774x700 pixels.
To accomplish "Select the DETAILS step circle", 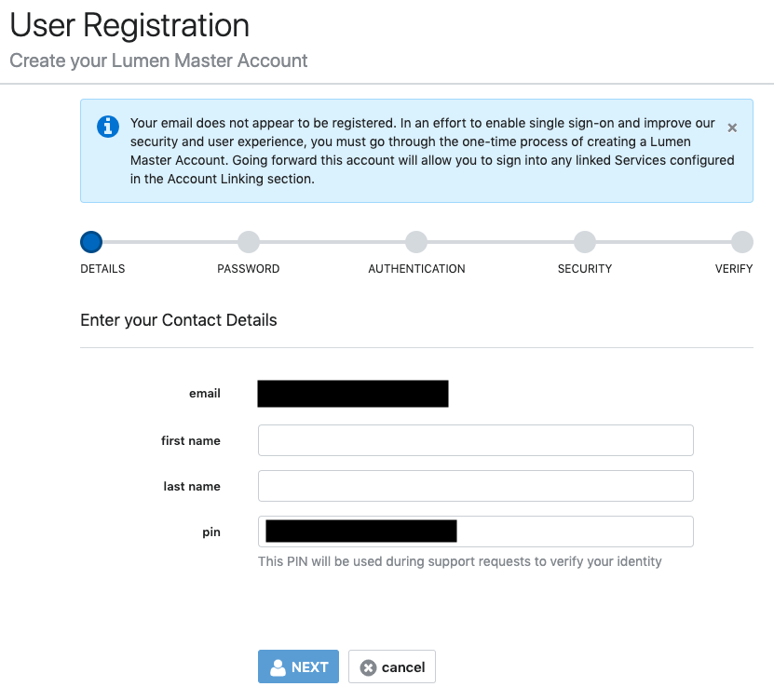I will point(91,242).
